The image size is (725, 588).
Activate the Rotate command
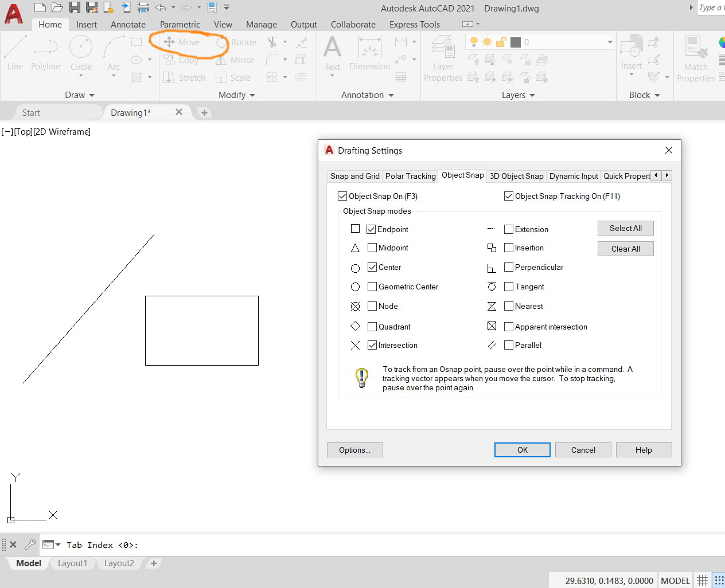(236, 42)
